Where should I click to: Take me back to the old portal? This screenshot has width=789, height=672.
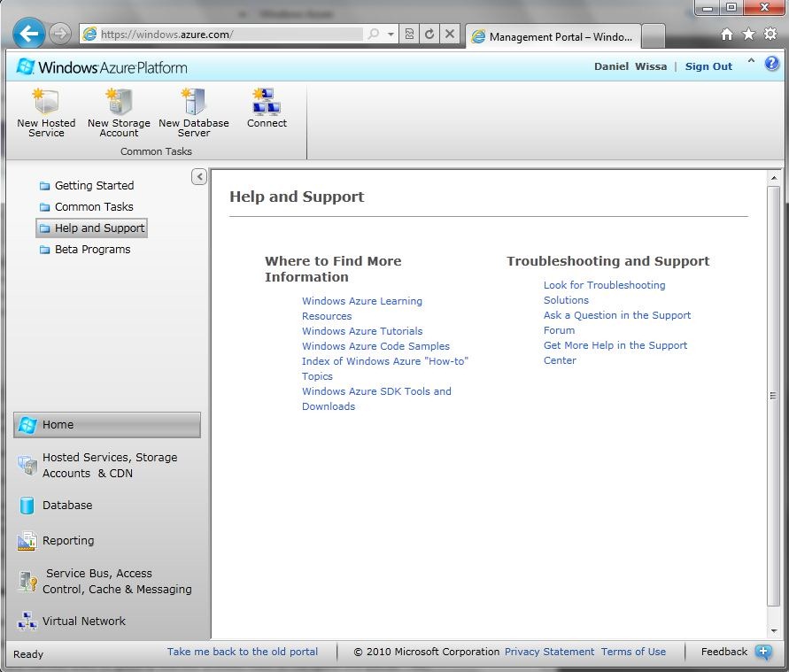[x=243, y=652]
